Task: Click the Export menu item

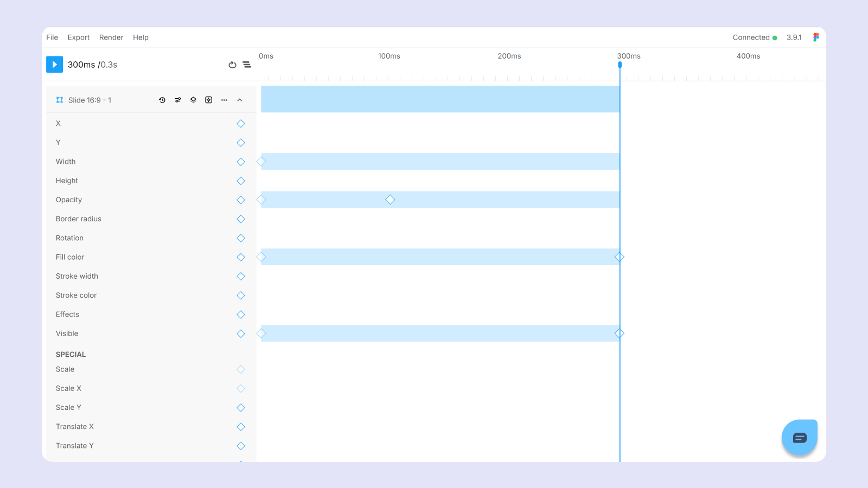Action: (79, 37)
